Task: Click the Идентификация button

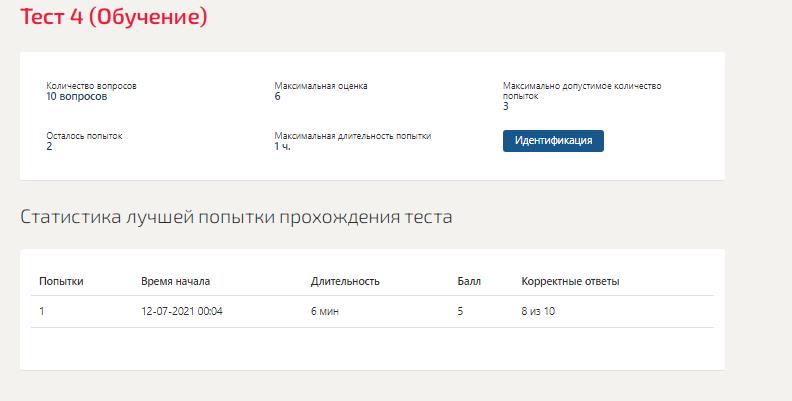Action: pyautogui.click(x=553, y=140)
